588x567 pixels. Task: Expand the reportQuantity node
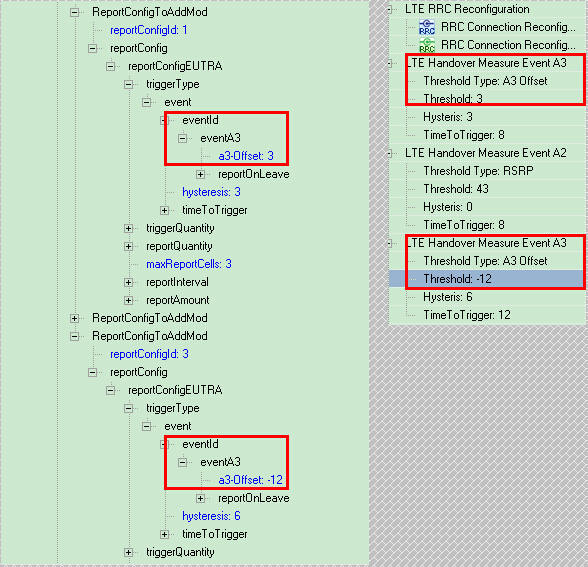129,246
